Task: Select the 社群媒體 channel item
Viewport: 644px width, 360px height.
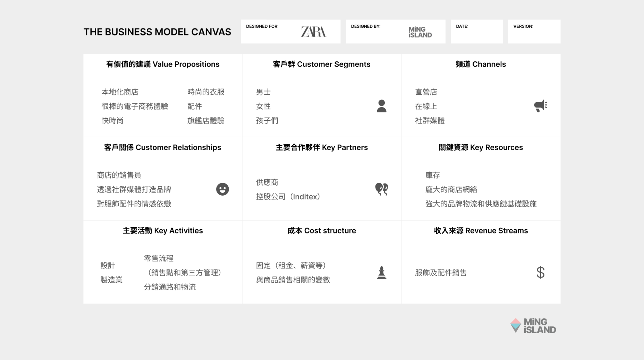Action: click(430, 120)
